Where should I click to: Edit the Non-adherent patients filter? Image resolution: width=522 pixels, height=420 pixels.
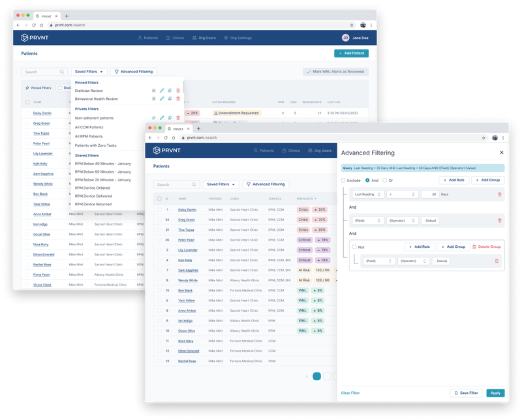(162, 118)
